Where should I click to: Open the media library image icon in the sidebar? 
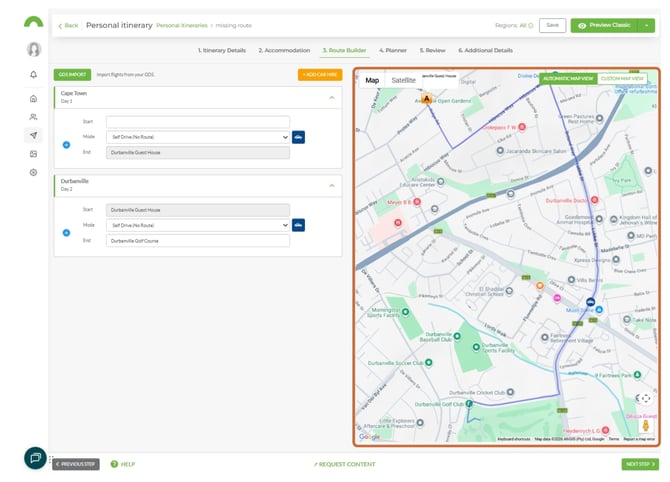(x=33, y=154)
